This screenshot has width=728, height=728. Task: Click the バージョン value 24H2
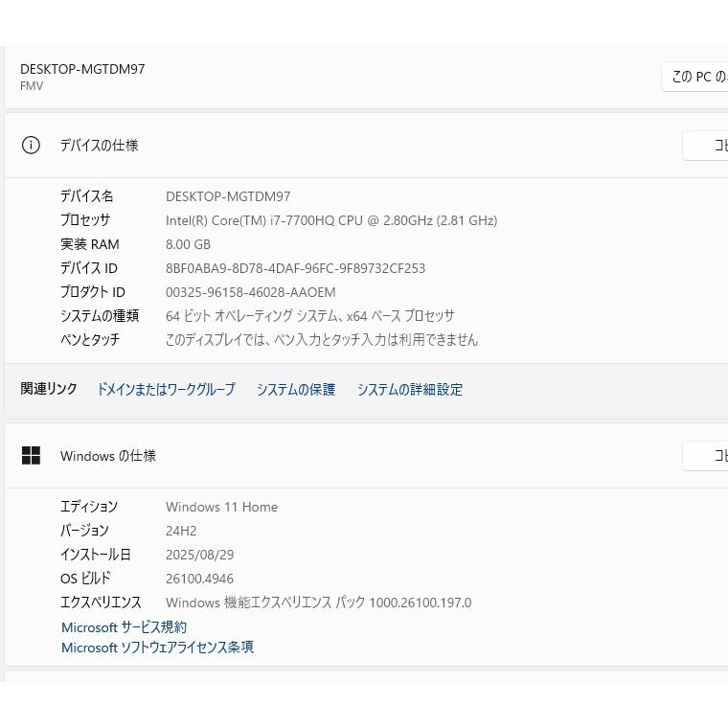181,531
